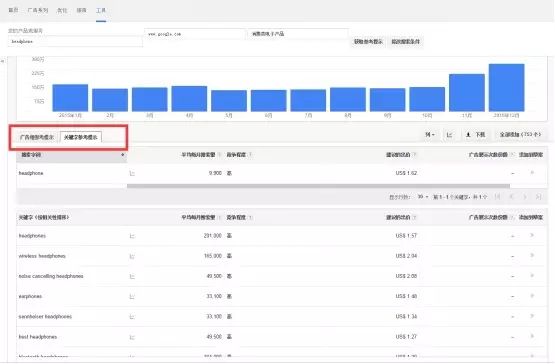Select the 关键字参考提示 tab

[81, 137]
